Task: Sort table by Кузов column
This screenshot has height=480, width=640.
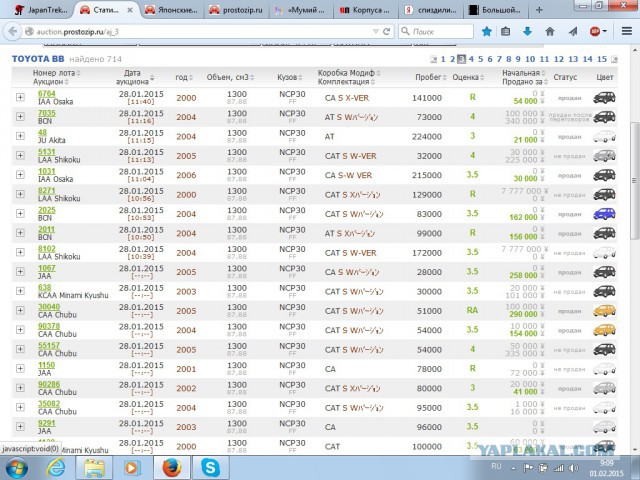Action: point(290,78)
